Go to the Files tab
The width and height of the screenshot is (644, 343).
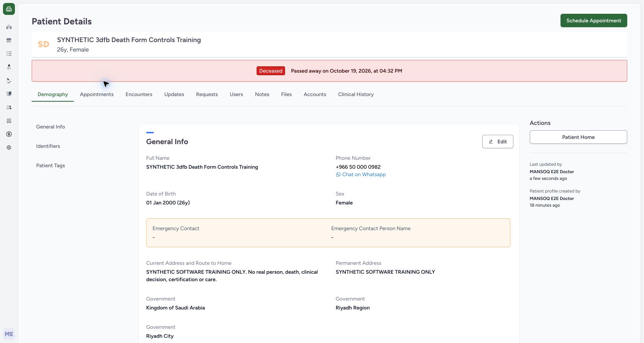[x=286, y=94]
